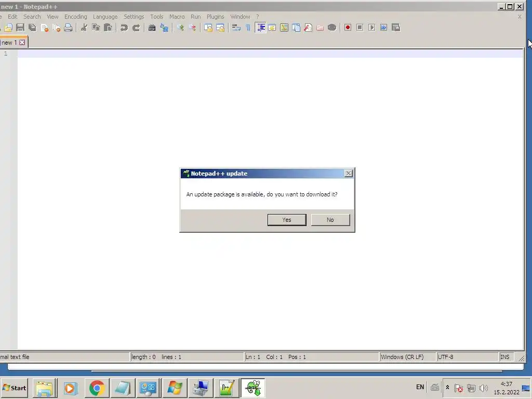
Task: Toggle Show all characters pilcrow icon
Action: pos(248,28)
